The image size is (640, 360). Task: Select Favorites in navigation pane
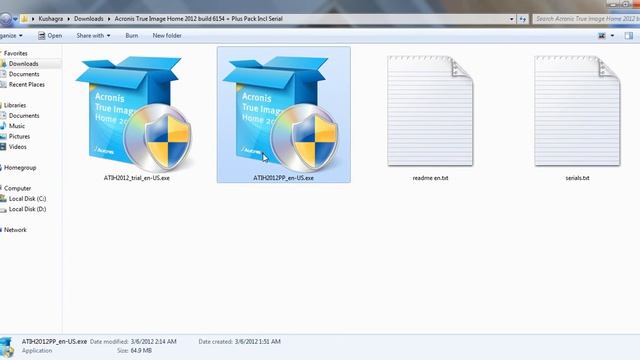point(16,53)
